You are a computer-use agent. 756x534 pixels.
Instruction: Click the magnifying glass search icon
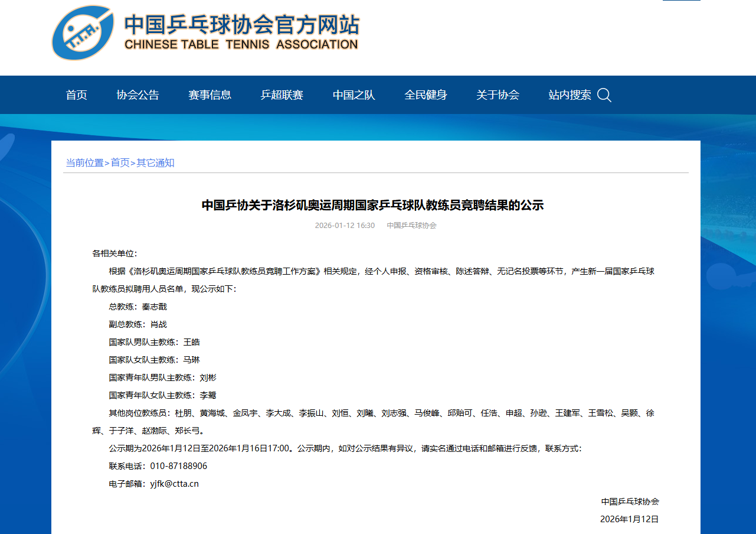click(x=604, y=95)
